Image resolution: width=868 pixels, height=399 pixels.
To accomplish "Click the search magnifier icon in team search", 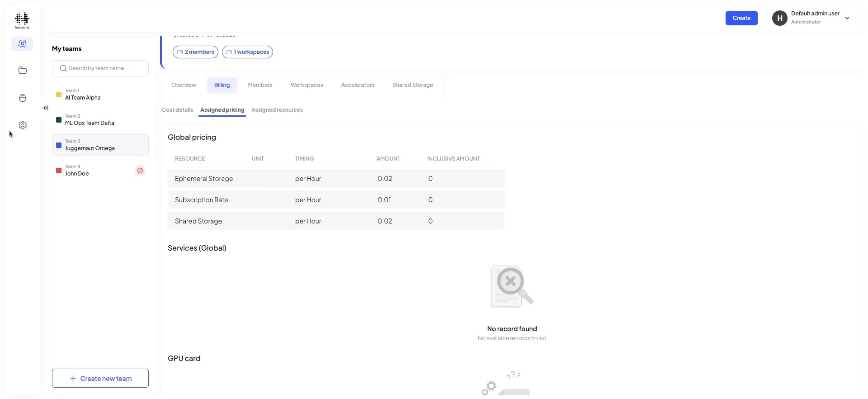I will 63,68.
